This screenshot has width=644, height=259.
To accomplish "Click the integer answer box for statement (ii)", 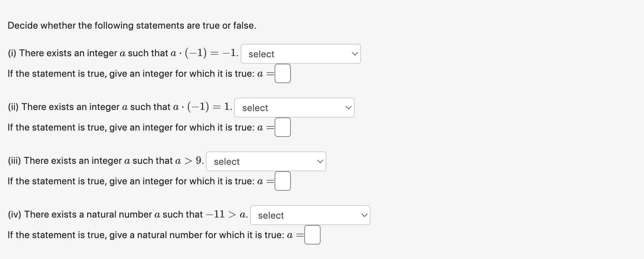I will [282, 127].
